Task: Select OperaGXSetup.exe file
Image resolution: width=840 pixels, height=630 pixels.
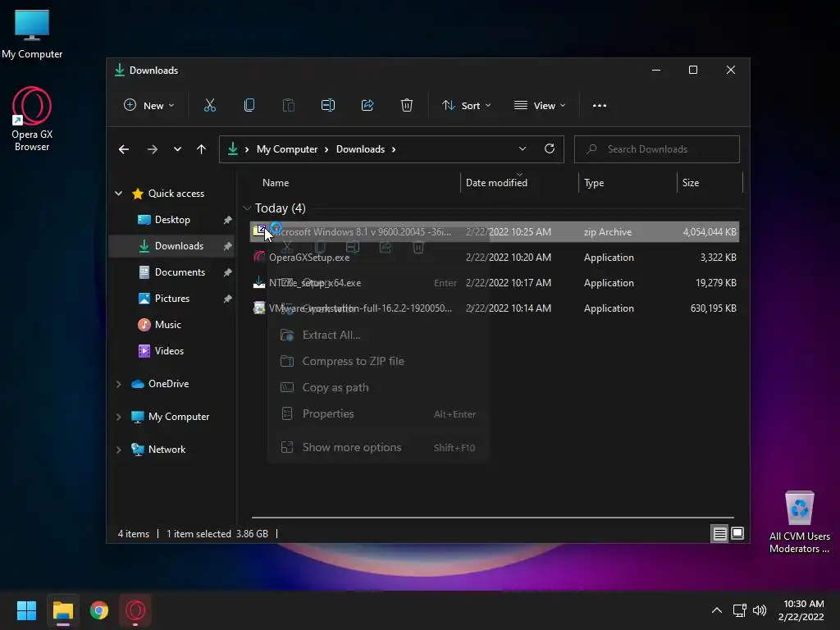Action: 495,257
